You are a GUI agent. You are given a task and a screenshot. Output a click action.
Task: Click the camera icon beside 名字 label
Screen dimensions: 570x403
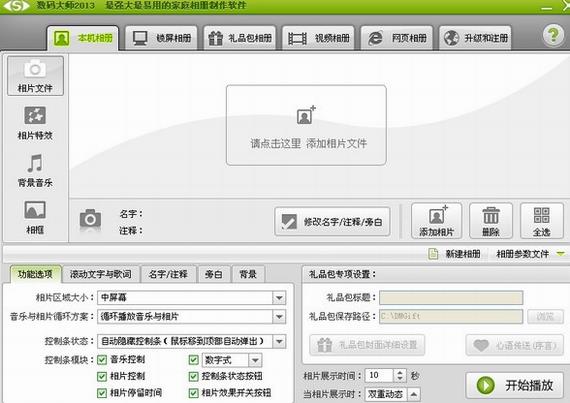(90, 219)
